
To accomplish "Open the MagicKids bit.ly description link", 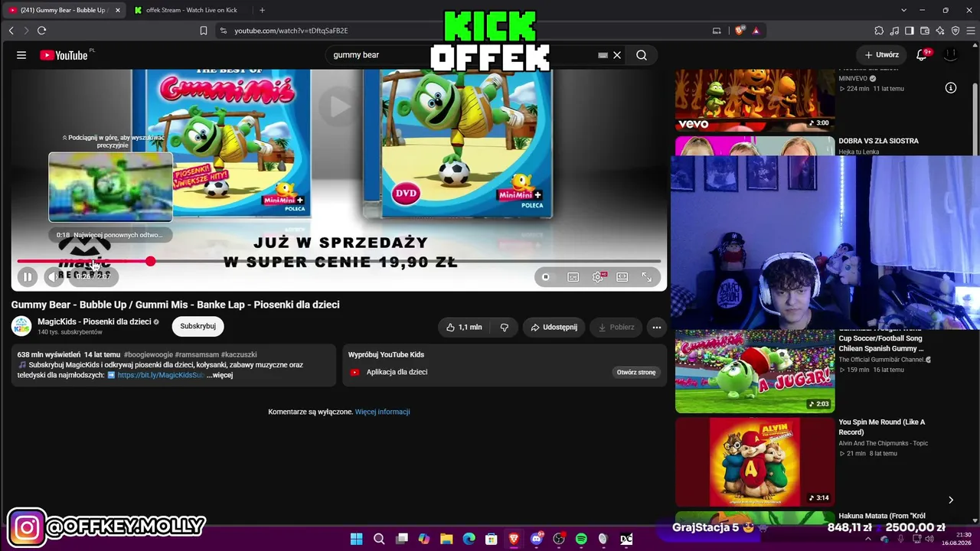I will click(x=161, y=375).
